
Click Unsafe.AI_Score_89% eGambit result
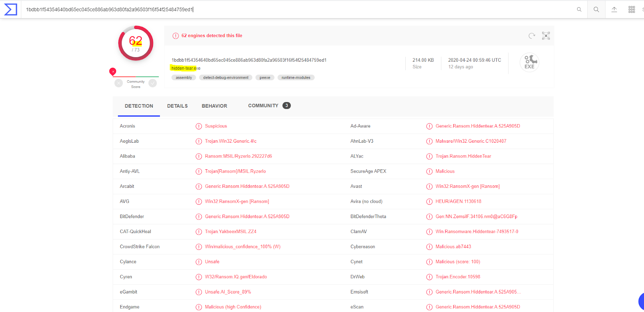click(x=228, y=292)
